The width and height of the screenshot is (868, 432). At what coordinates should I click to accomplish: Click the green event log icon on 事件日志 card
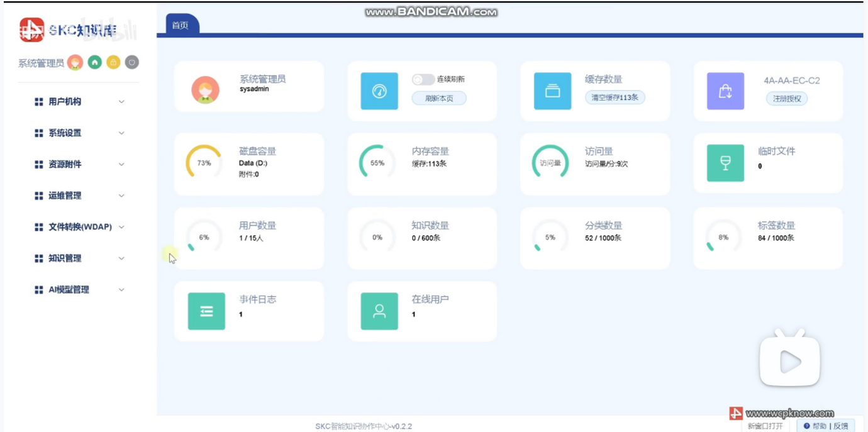206,311
